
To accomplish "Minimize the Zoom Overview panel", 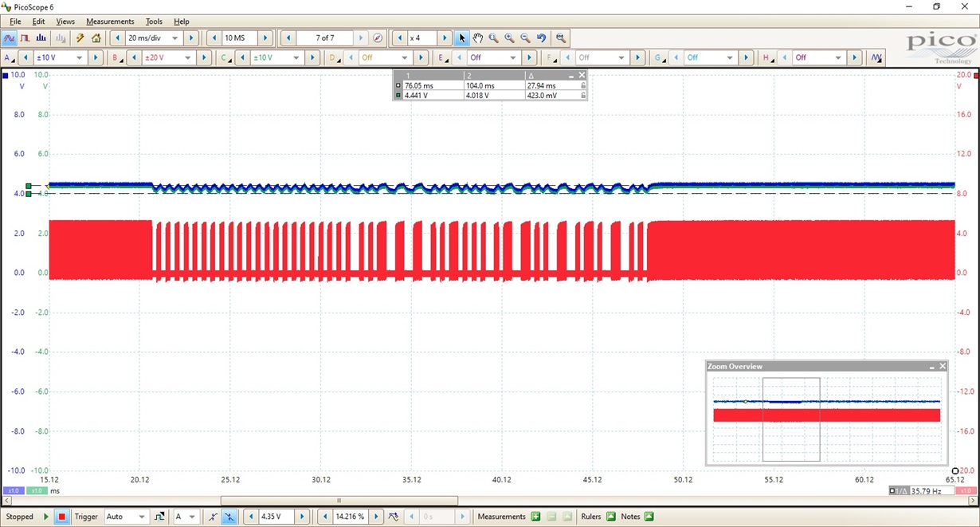I will pyautogui.click(x=931, y=366).
